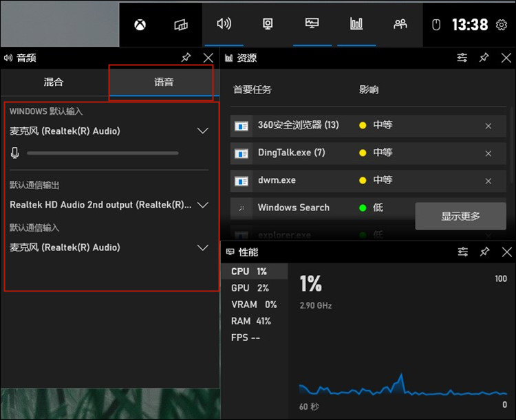Sort by the 影响 column header
Image resolution: width=516 pixels, height=420 pixels.
[x=369, y=89]
